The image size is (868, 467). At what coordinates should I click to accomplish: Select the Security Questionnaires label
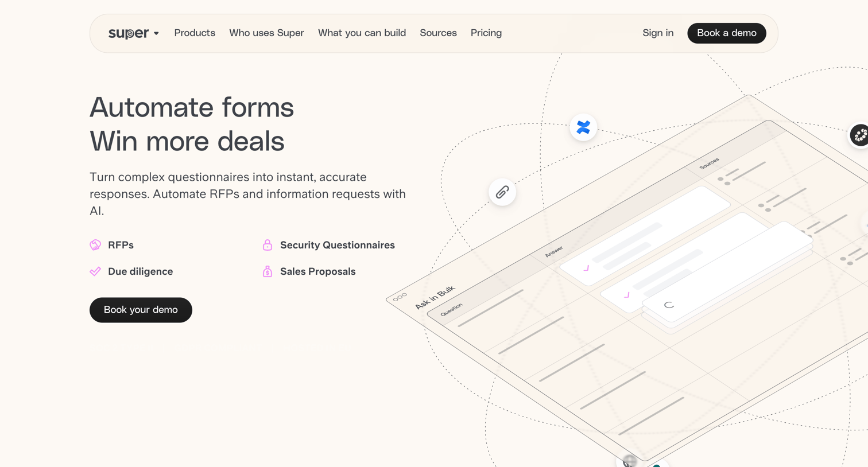pyautogui.click(x=338, y=245)
